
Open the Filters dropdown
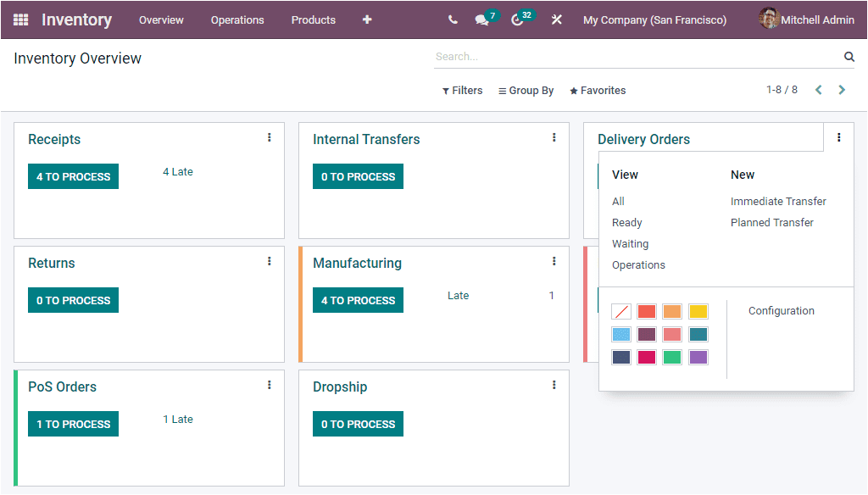pos(462,90)
